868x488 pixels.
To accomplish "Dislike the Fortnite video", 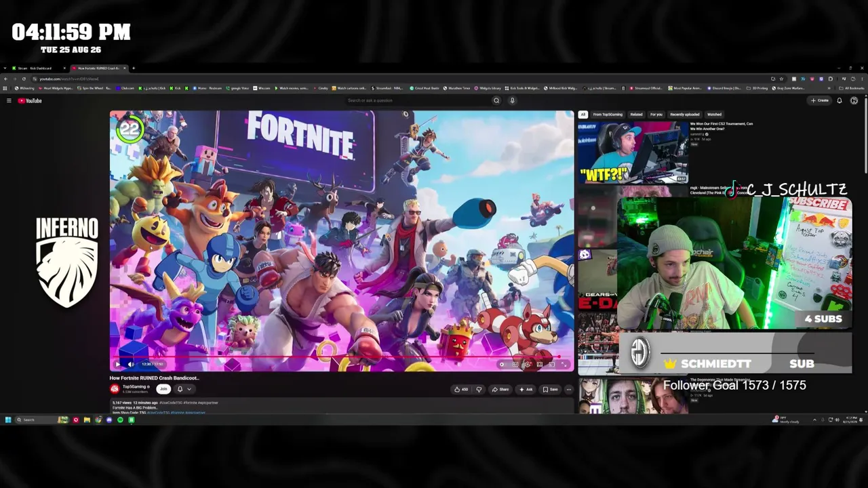I will (479, 389).
